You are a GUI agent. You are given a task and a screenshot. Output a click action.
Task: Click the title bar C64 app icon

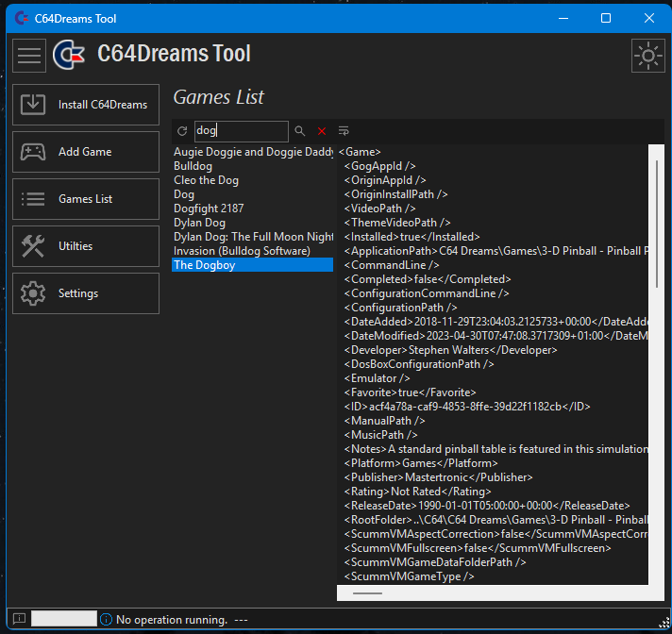click(x=22, y=18)
